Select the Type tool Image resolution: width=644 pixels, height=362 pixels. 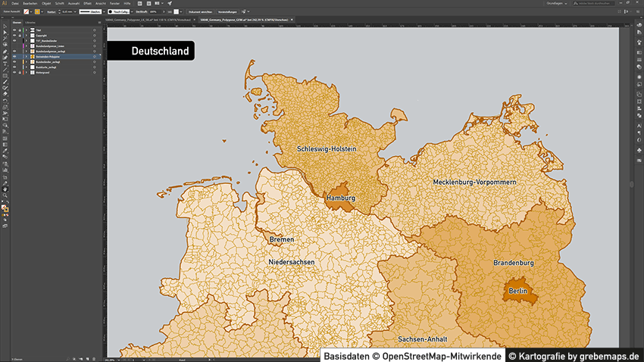(x=5, y=64)
